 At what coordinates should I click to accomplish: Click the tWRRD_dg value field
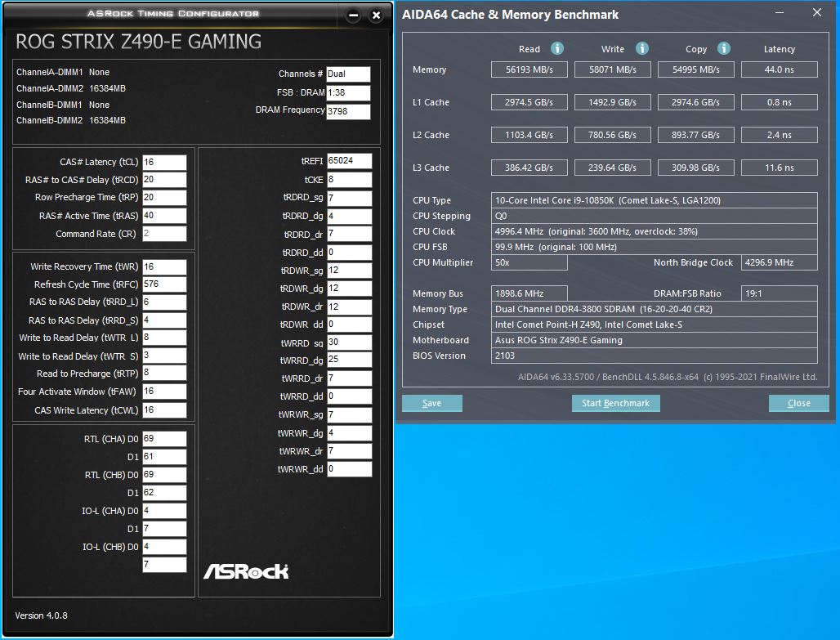349,360
